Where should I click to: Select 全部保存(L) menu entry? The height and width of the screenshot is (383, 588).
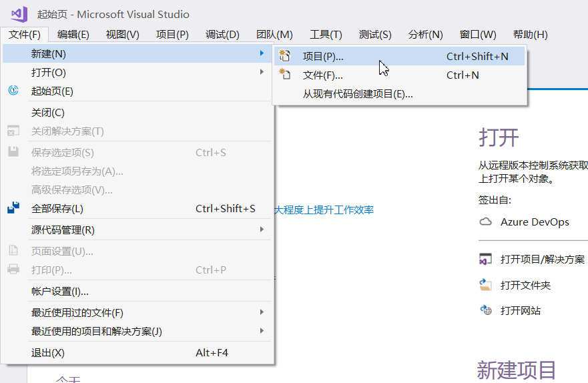pyautogui.click(x=137, y=208)
